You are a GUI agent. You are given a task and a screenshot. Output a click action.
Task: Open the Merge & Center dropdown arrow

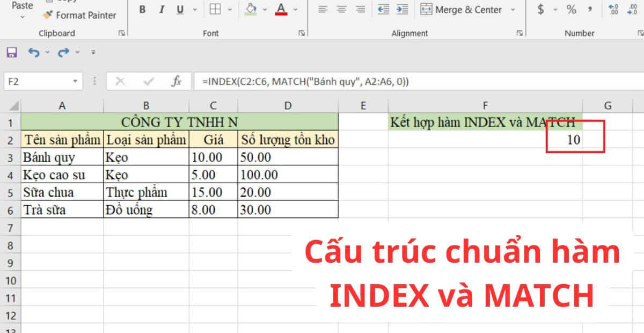(513, 9)
